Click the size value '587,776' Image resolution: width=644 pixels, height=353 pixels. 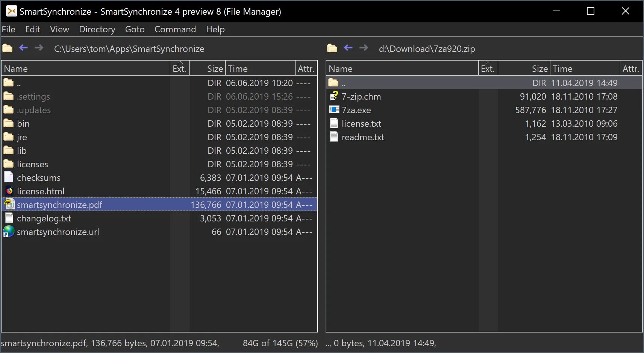click(x=530, y=110)
